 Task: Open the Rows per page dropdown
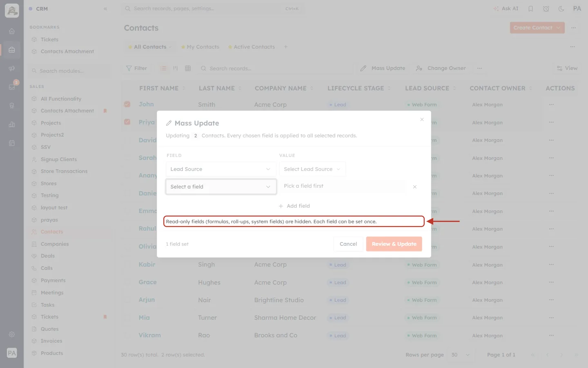pyautogui.click(x=461, y=355)
